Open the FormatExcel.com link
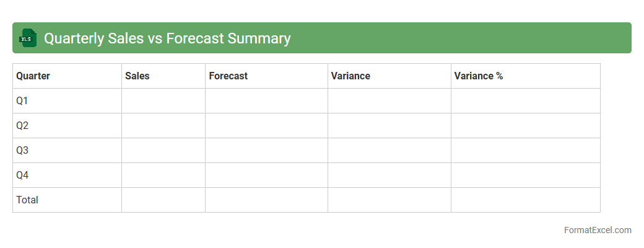 (597, 230)
